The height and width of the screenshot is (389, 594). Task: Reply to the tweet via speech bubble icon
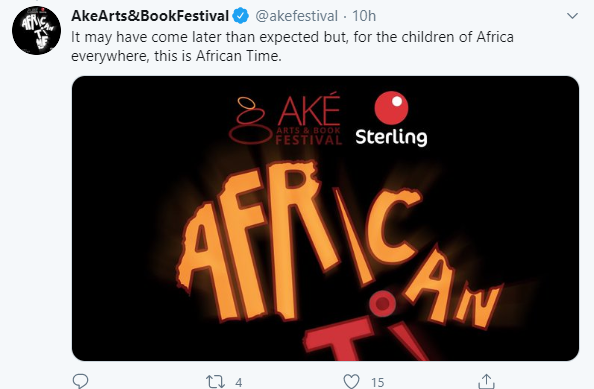tap(80, 381)
